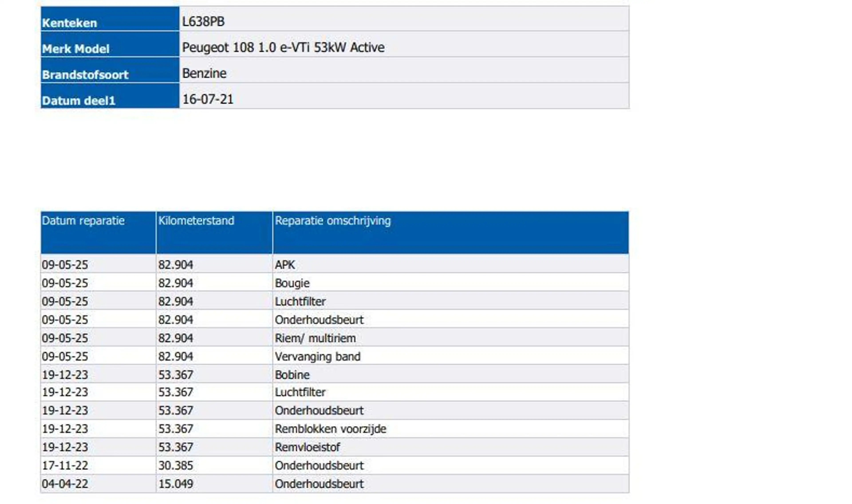This screenshot has width=852, height=504.
Task: Select the APK repair entry
Action: click(285, 265)
